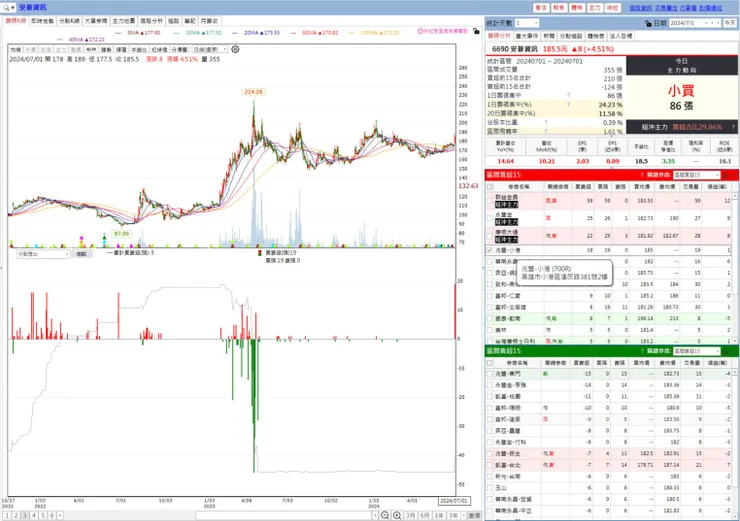Open the 主力地圖 tab
Image resolution: width=740 pixels, height=521 pixels.
pyautogui.click(x=124, y=21)
